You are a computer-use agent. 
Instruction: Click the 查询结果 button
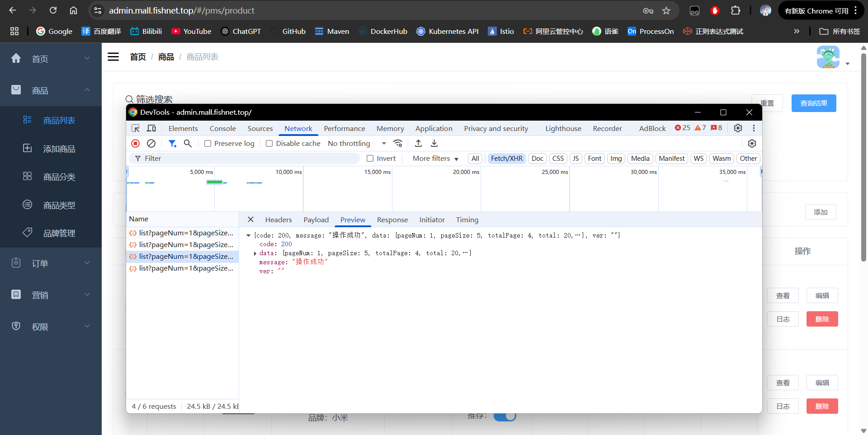814,103
